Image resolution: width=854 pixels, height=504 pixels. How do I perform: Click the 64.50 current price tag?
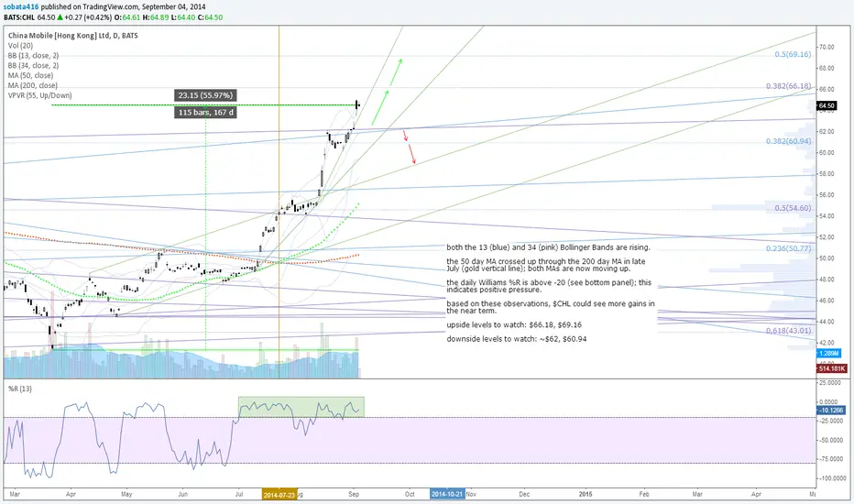[x=827, y=105]
